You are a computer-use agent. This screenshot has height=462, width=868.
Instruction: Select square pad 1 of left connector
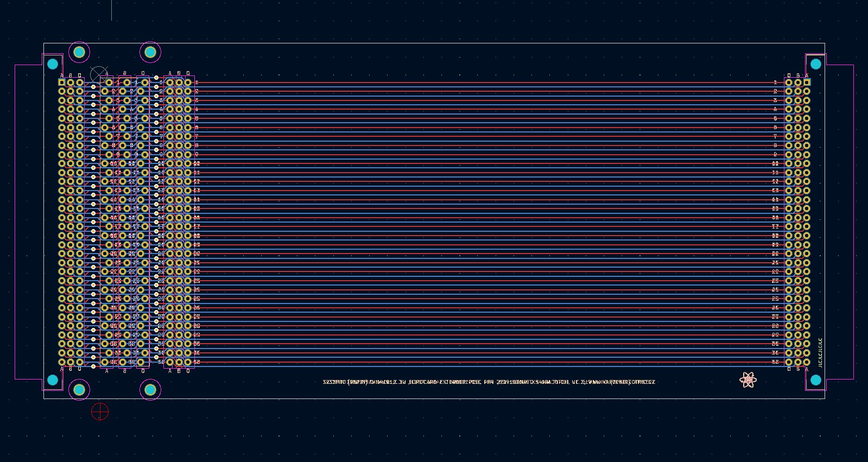click(62, 82)
